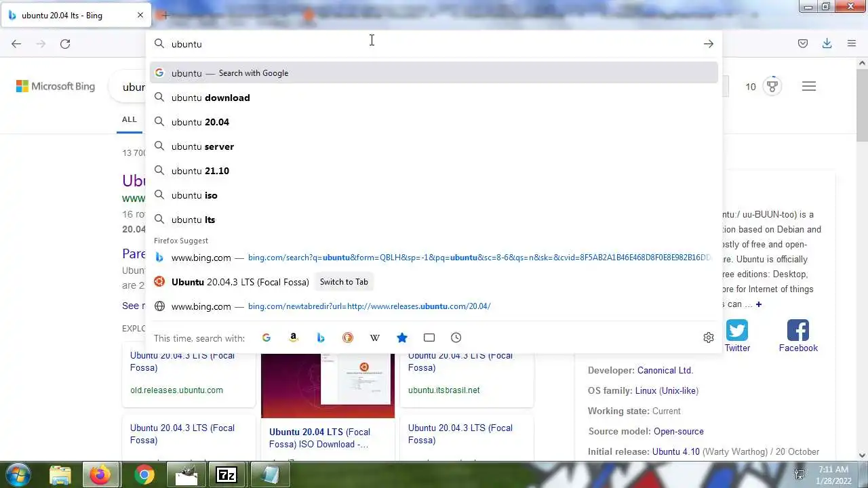Click the taskbar clock showing 7:11 AM
The height and width of the screenshot is (488, 868).
(833, 474)
